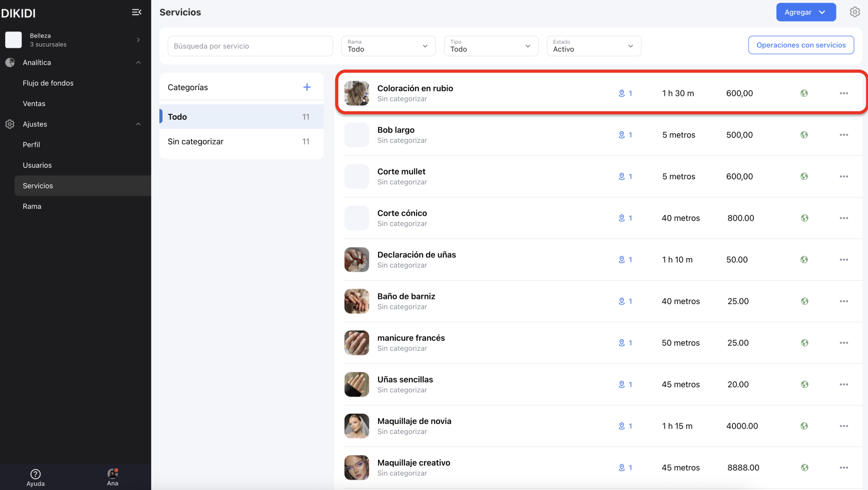
Task: Open the Estado filter dropdown
Action: point(594,46)
